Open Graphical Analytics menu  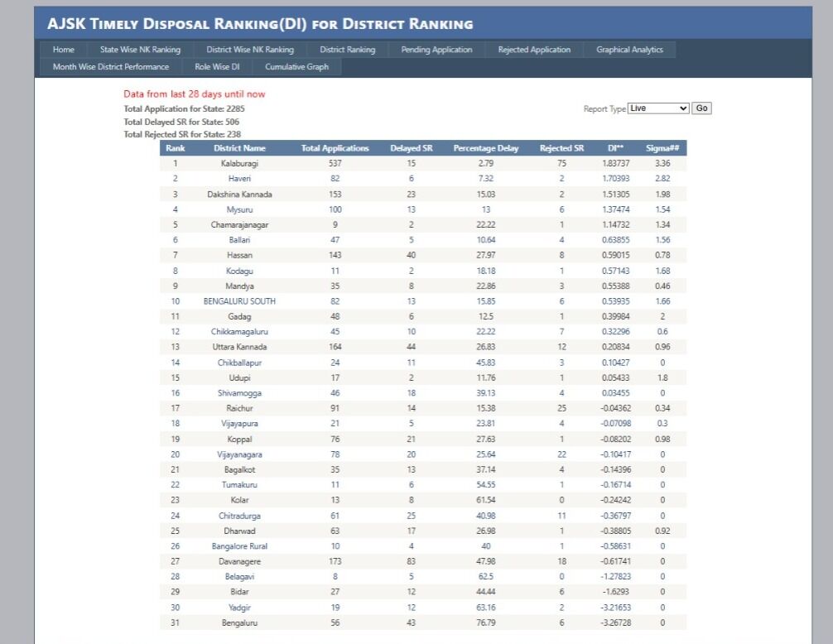click(x=629, y=50)
